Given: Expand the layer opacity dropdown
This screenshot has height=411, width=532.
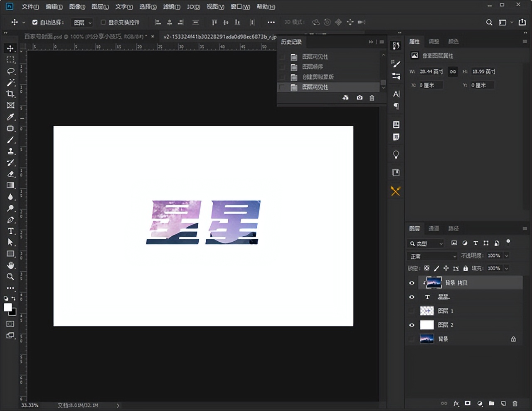Looking at the screenshot, I should click(x=507, y=255).
